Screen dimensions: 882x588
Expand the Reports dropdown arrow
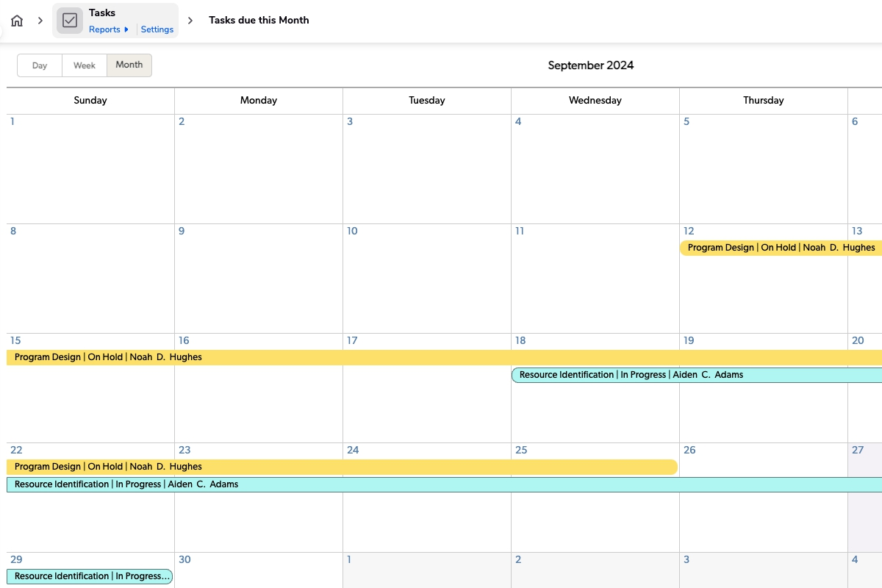click(126, 29)
